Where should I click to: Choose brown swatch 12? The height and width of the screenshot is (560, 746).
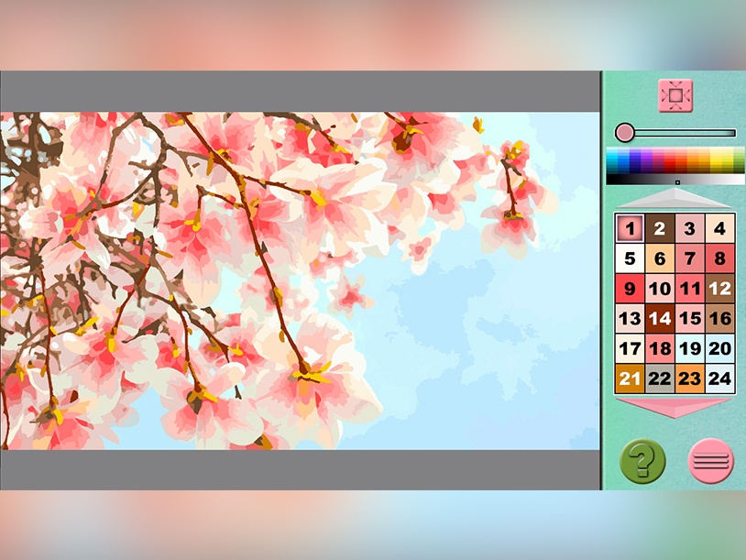tap(719, 289)
